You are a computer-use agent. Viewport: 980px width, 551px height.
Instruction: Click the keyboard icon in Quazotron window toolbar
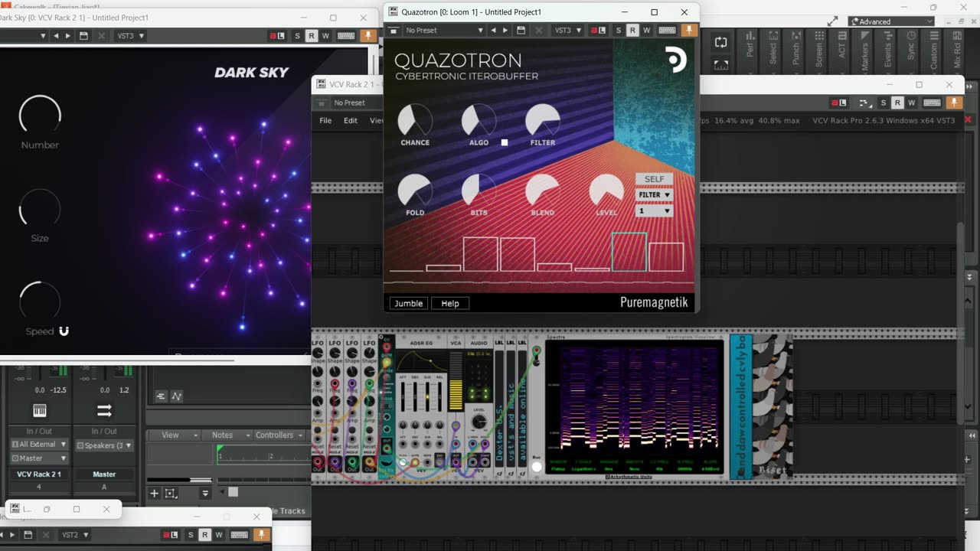tap(667, 31)
